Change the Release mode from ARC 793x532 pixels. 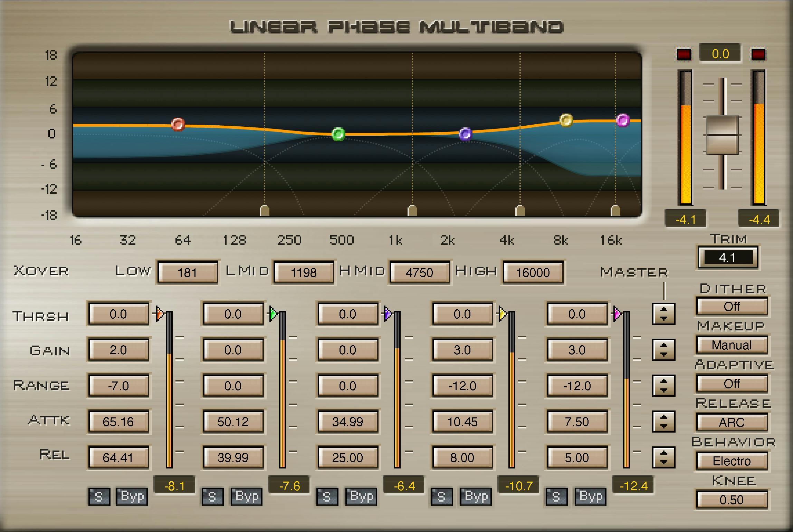tap(732, 423)
